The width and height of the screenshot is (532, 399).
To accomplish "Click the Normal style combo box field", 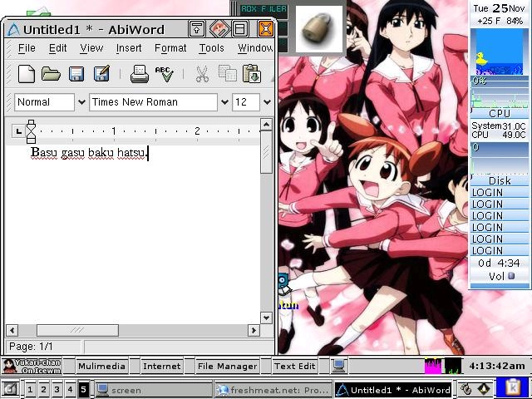I will click(x=44, y=102).
